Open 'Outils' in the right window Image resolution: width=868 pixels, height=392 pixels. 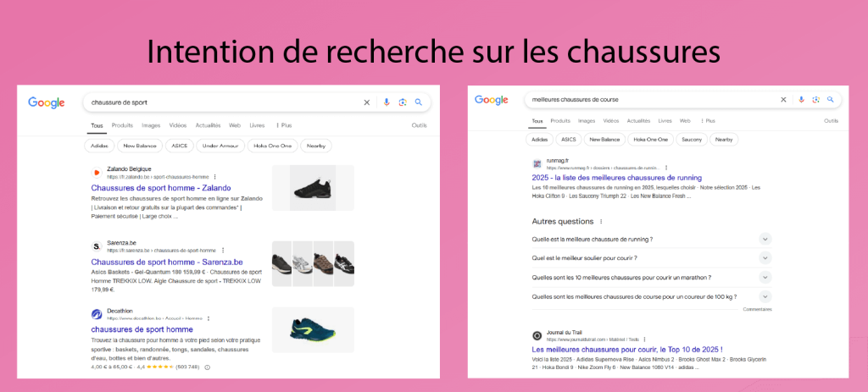pos(831,120)
